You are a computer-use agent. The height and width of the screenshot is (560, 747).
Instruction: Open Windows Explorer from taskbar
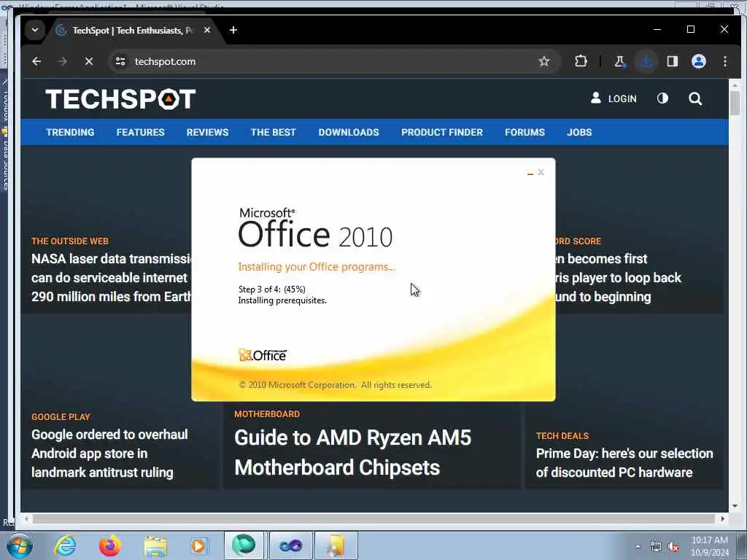(x=155, y=546)
